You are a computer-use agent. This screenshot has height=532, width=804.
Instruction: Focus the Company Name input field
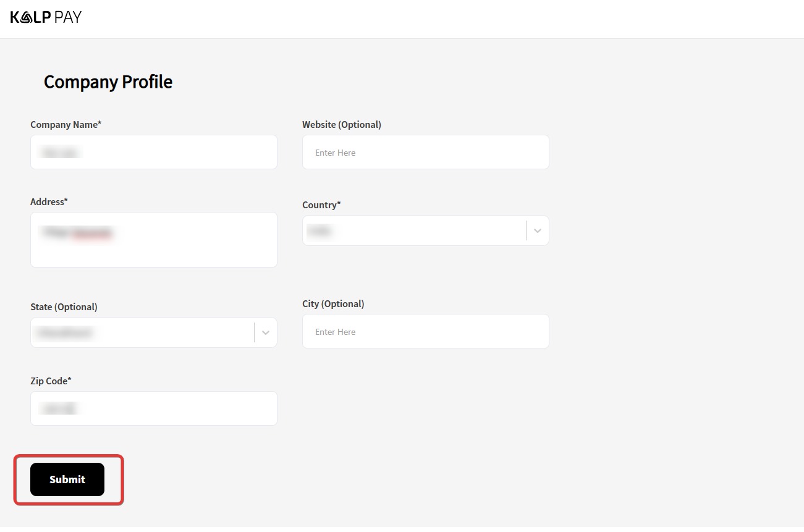tap(153, 152)
